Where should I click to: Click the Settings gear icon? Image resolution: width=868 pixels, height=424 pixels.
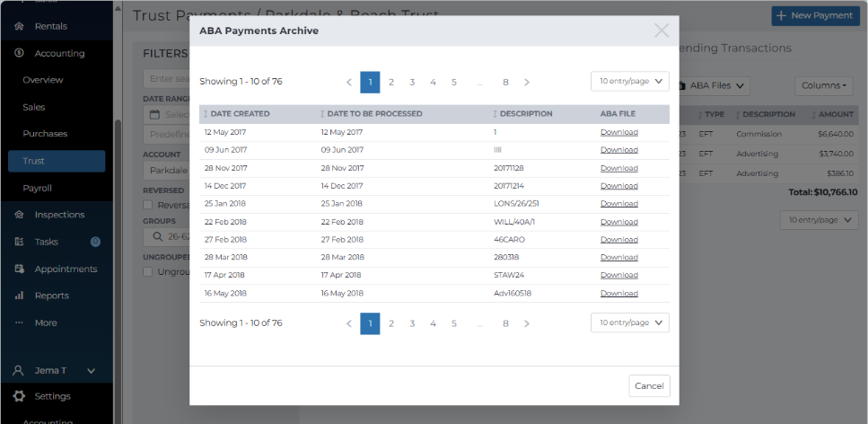[19, 396]
